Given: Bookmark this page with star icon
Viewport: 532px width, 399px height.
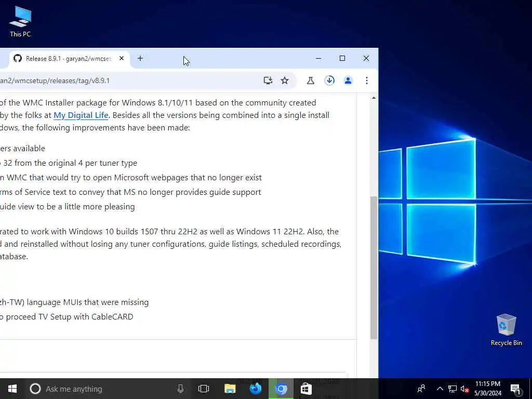Looking at the screenshot, I should coord(285,81).
